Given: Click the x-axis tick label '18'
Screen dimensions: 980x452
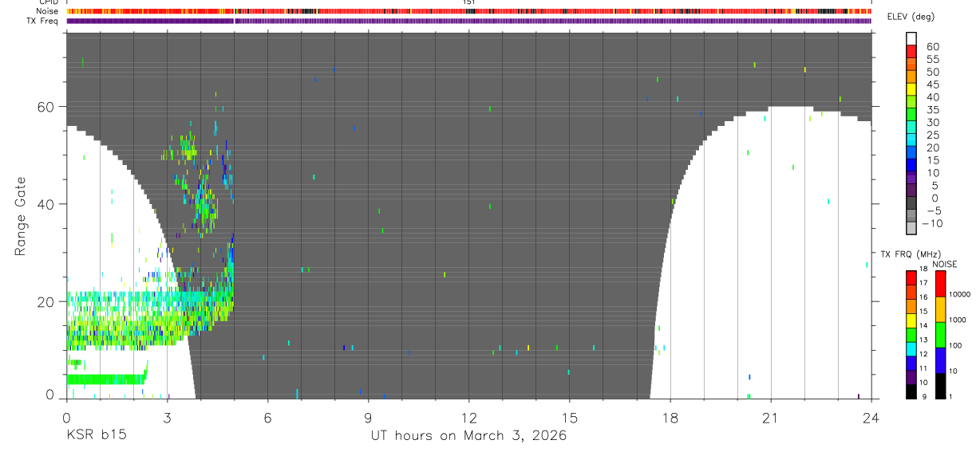Looking at the screenshot, I should coord(670,417).
